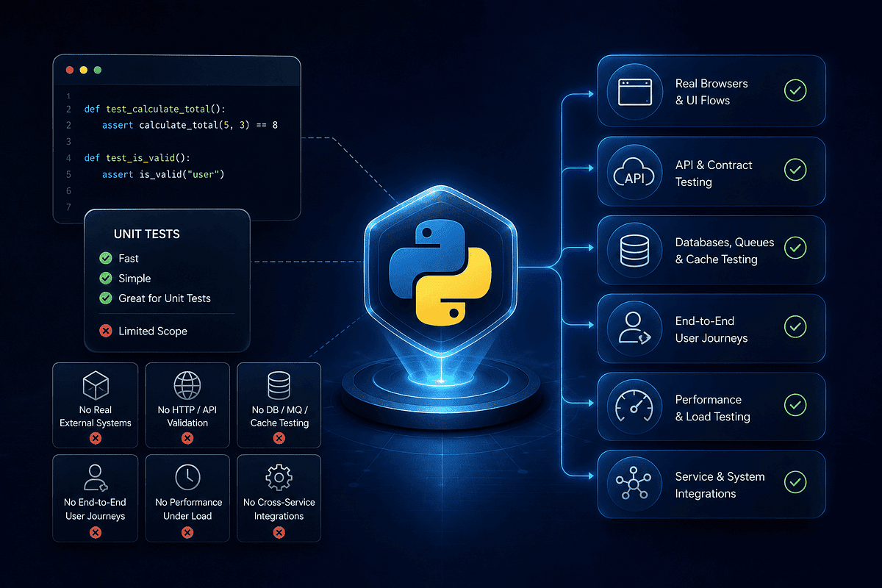Click the network nodes icon for Service & System Integrations
This screenshot has width=882, height=588.
634,484
